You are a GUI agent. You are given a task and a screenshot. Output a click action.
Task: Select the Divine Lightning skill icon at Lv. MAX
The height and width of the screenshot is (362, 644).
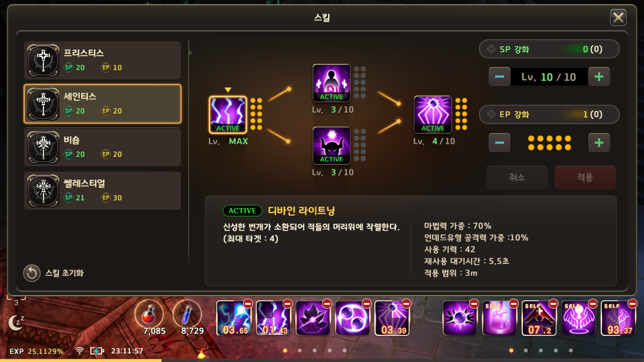coord(228,115)
